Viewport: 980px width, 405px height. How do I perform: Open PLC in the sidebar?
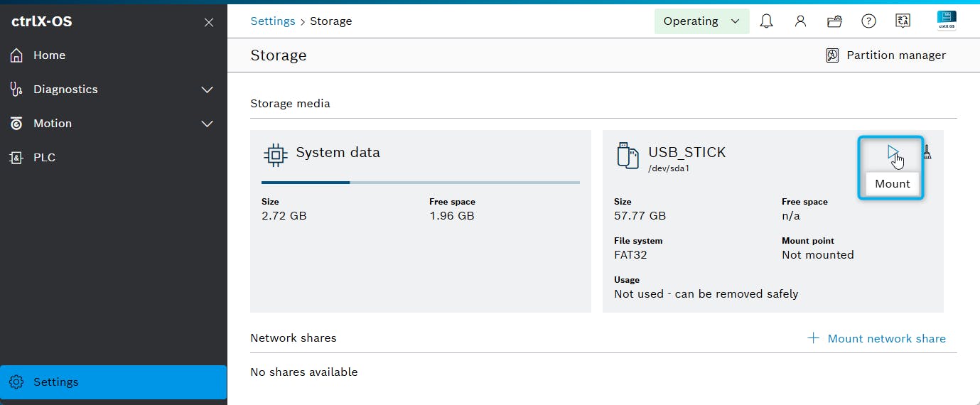click(x=44, y=158)
